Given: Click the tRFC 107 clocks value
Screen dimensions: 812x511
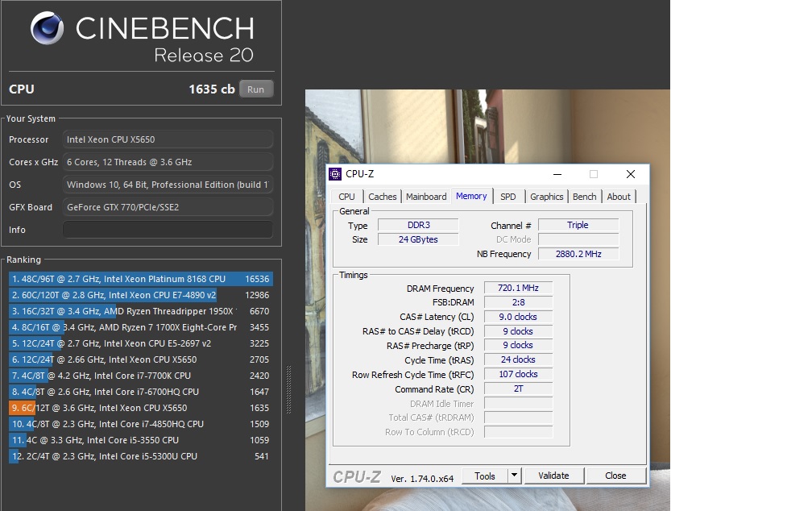Looking at the screenshot, I should click(x=519, y=374).
